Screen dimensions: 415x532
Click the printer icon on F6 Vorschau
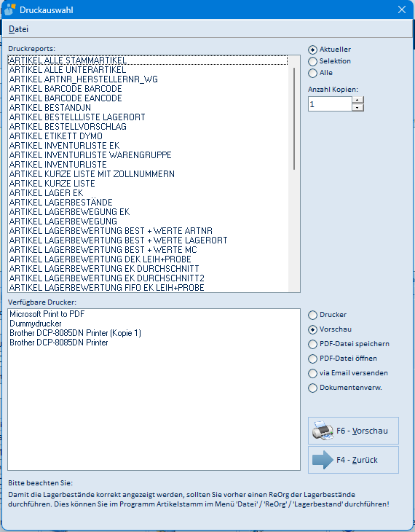(323, 431)
